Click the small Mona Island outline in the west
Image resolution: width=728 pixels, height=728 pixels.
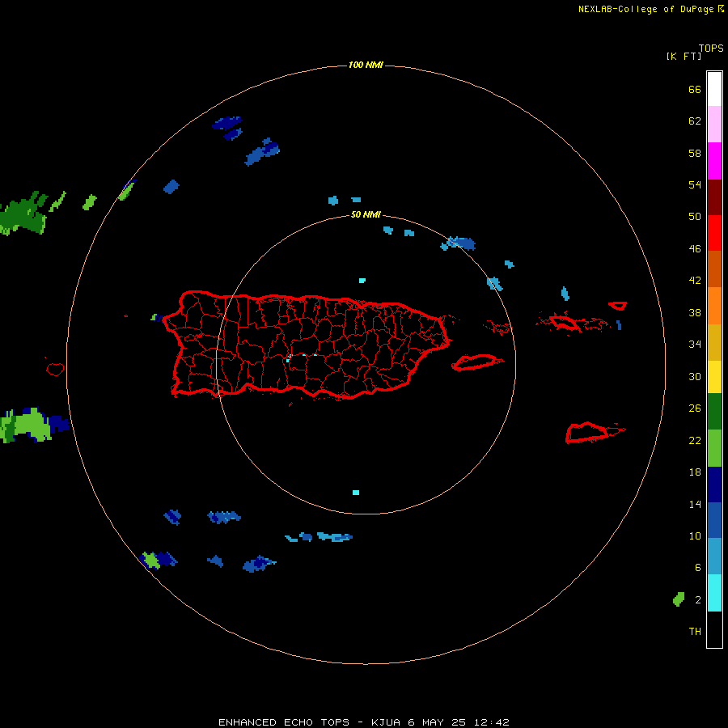pos(55,369)
